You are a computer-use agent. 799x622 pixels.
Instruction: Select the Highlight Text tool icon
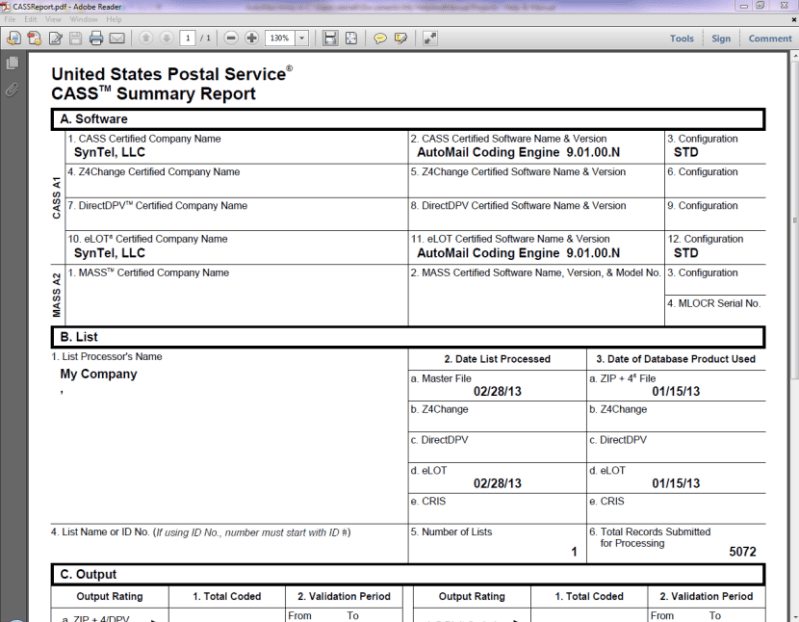coord(401,38)
